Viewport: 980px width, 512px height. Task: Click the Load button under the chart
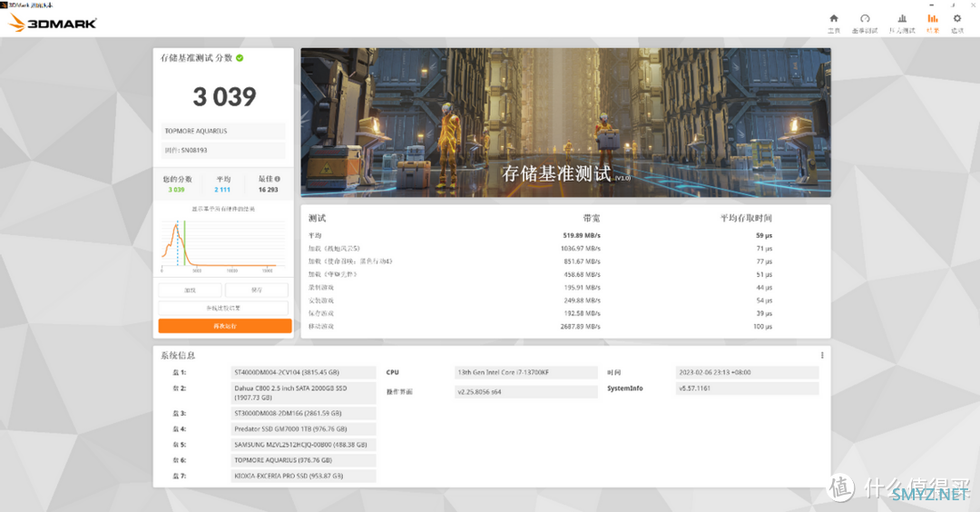tap(190, 290)
